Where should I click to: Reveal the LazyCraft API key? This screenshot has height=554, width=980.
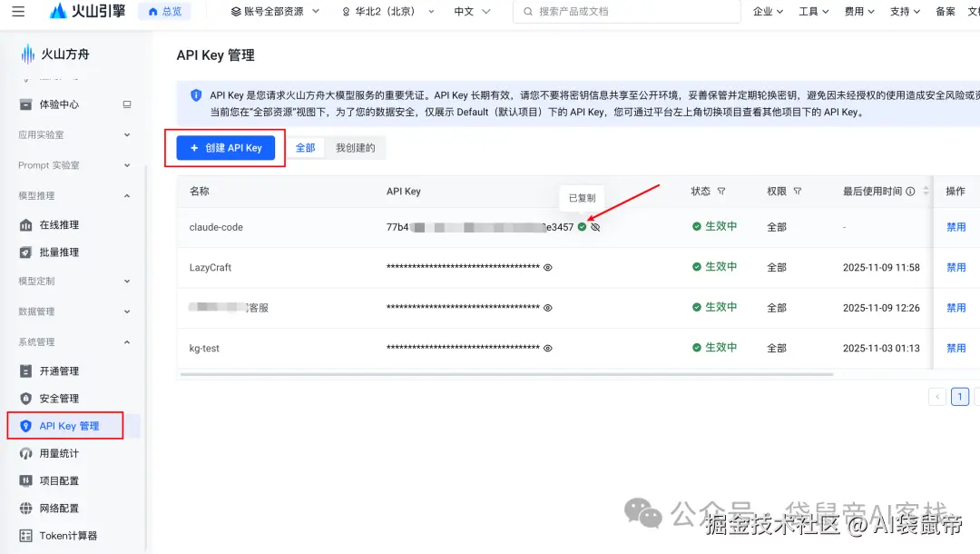547,268
